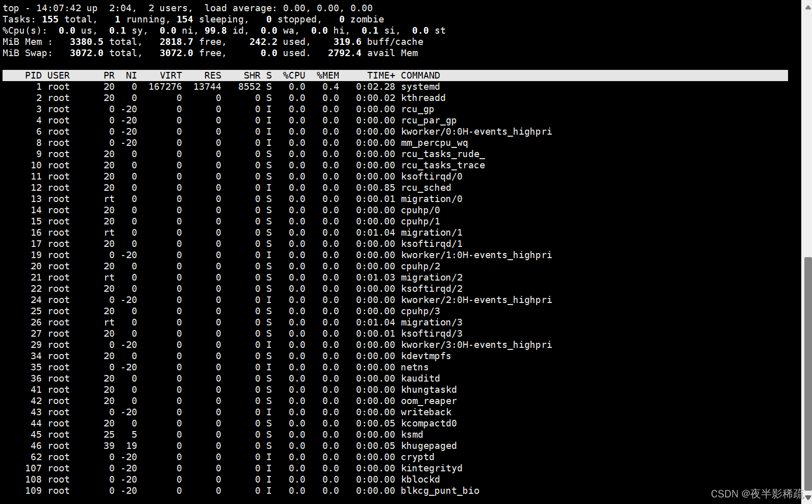The width and height of the screenshot is (812, 504).
Task: Click the cpuhp/2 command
Action: click(x=420, y=266)
